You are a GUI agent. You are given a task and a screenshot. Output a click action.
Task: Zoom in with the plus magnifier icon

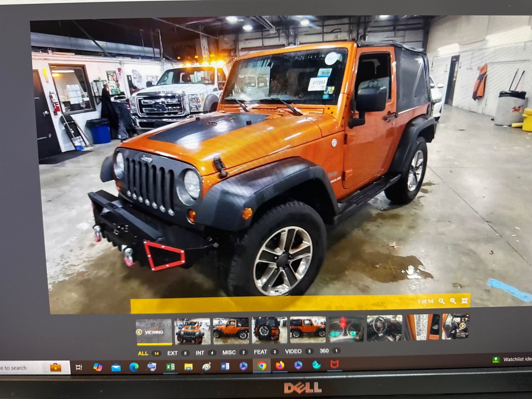[x=453, y=301]
